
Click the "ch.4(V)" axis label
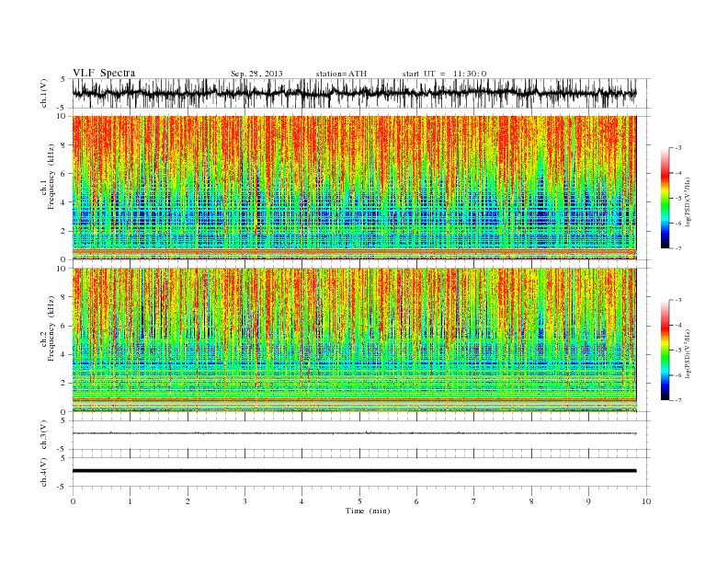tap(44, 472)
